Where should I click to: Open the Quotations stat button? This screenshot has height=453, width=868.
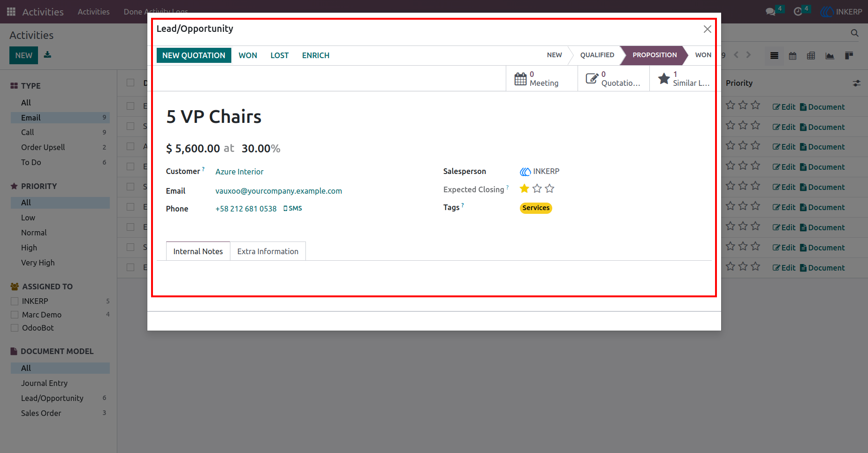pyautogui.click(x=613, y=78)
